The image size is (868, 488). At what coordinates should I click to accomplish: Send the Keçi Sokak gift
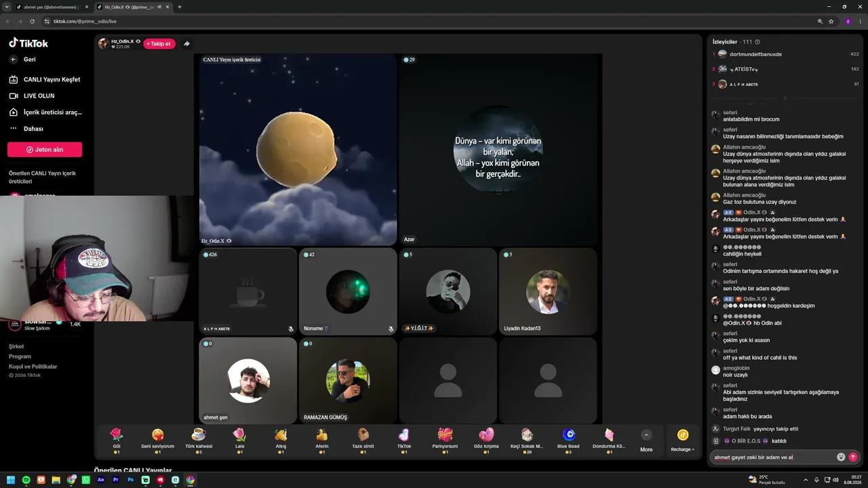pos(527,440)
